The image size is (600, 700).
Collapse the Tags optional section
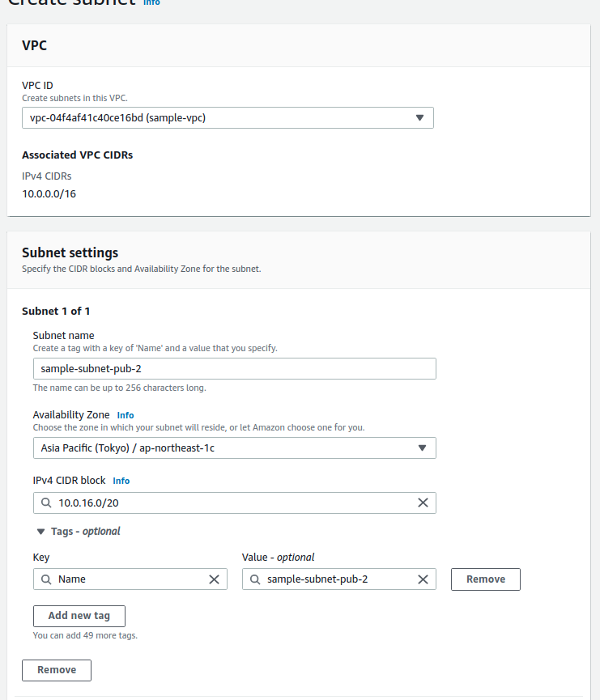(x=40, y=532)
